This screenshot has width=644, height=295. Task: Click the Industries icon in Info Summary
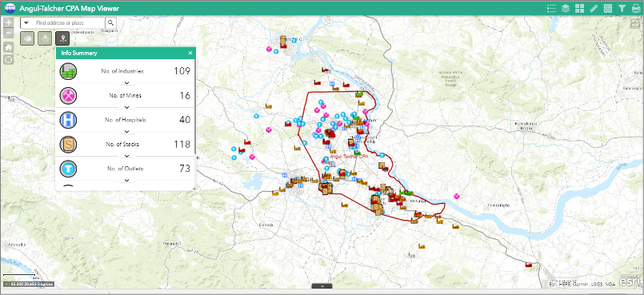pos(68,71)
